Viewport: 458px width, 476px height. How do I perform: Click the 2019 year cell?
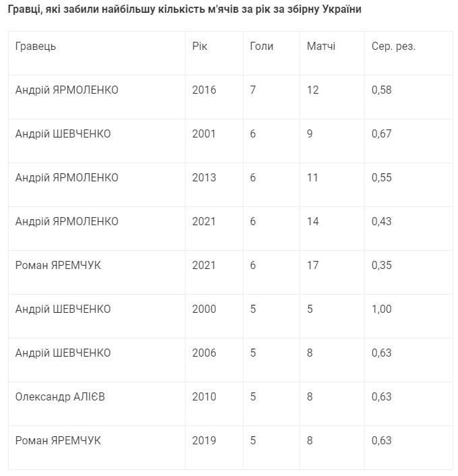(x=204, y=440)
